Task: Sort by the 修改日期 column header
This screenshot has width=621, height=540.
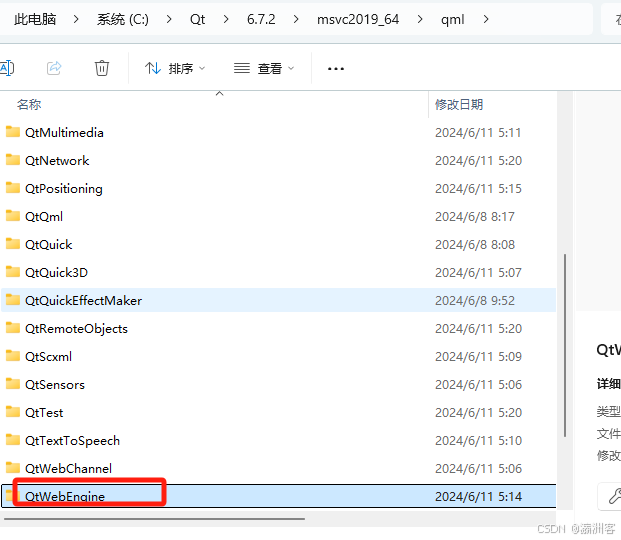Action: coord(459,105)
